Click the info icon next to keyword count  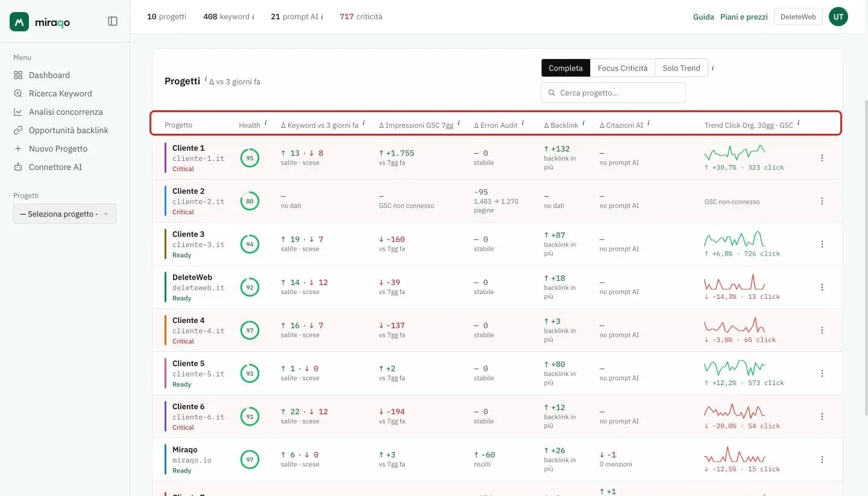[x=253, y=17]
